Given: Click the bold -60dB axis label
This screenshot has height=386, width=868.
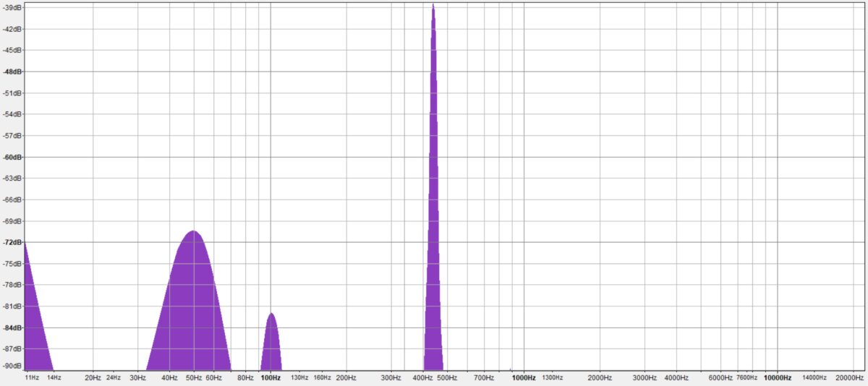Looking at the screenshot, I should pyautogui.click(x=12, y=157).
